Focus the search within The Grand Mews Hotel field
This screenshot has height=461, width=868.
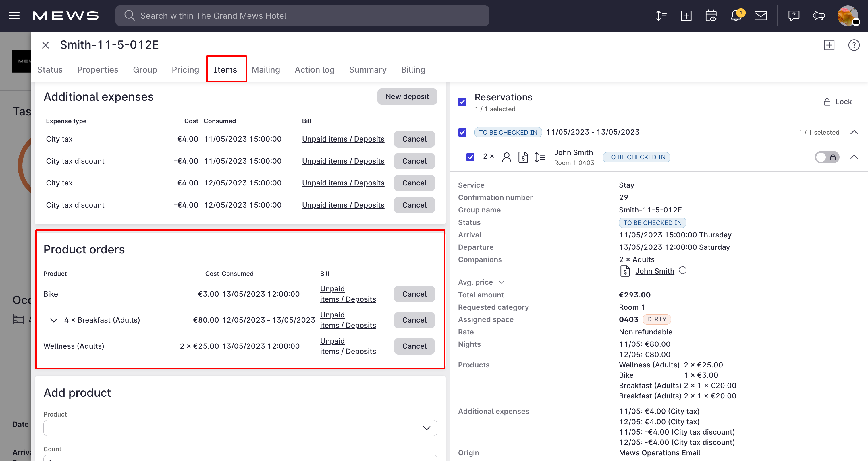point(302,16)
